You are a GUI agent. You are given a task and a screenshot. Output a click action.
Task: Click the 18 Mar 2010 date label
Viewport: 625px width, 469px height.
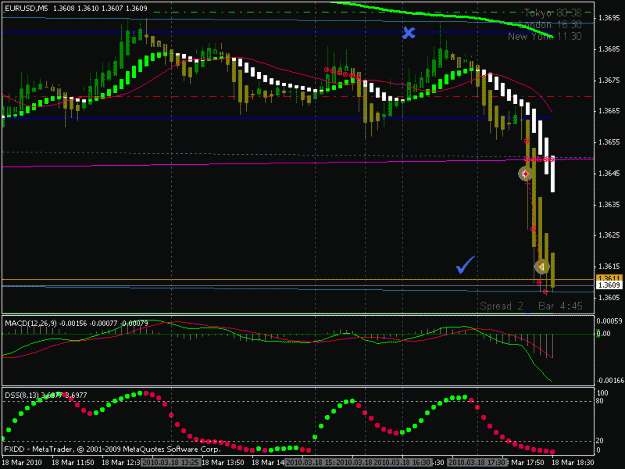(x=22, y=462)
